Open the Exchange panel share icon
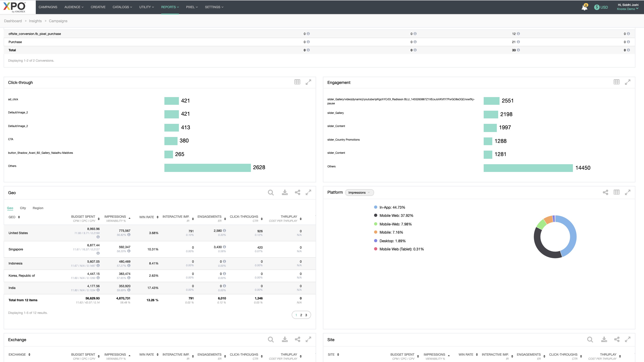644x362 pixels. coord(297,340)
